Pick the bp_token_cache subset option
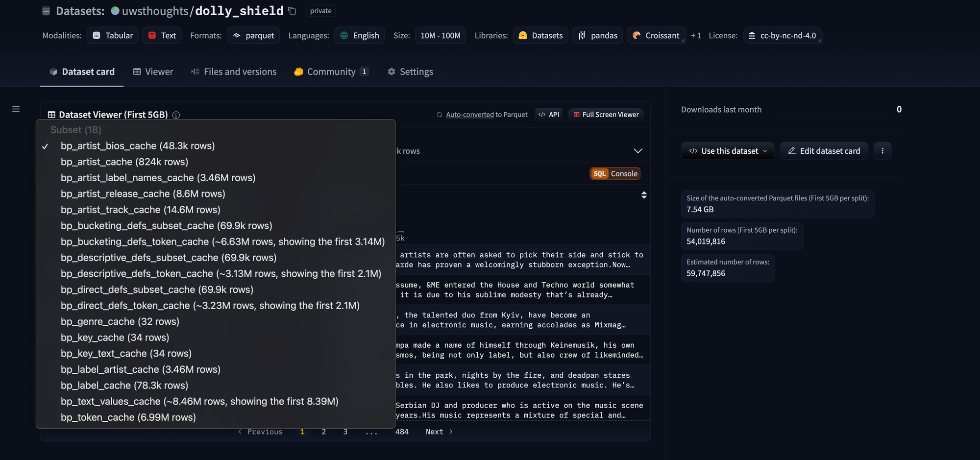This screenshot has height=460, width=980. (x=128, y=417)
